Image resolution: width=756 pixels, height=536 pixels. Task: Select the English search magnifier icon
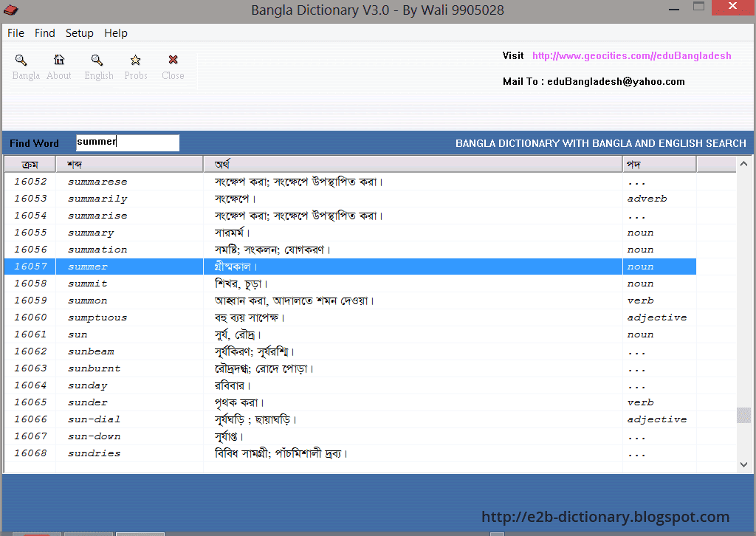[x=97, y=61]
